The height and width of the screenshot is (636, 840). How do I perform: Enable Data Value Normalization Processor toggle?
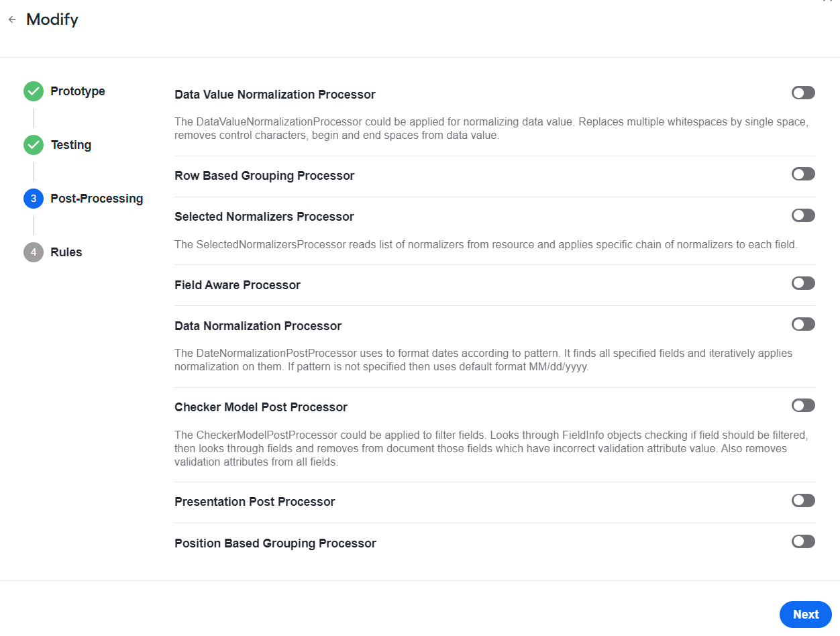(803, 93)
